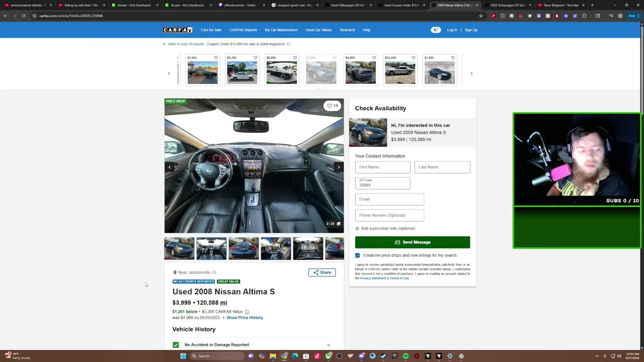Go back in the browser
This screenshot has width=644, height=362.
click(5, 16)
